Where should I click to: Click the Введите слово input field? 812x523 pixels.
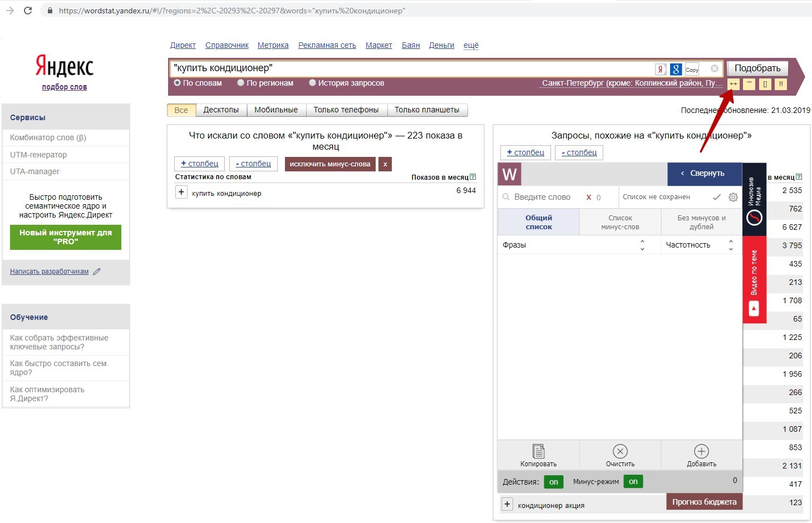pos(543,197)
